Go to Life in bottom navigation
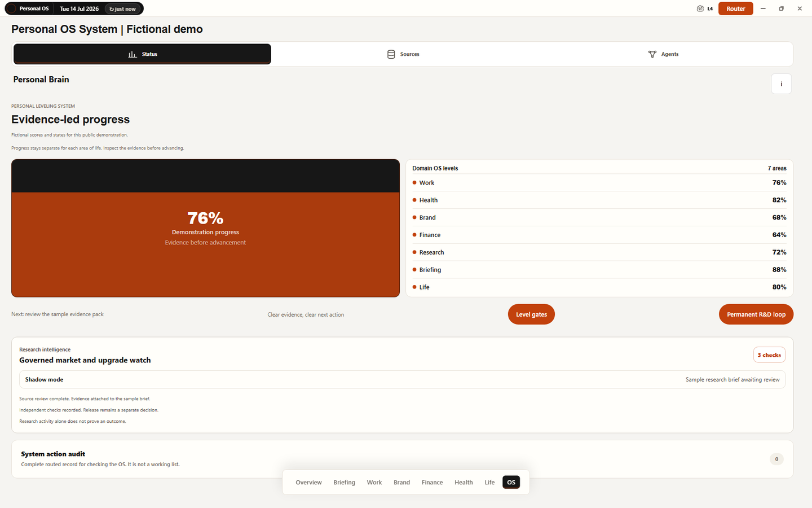 pyautogui.click(x=489, y=483)
